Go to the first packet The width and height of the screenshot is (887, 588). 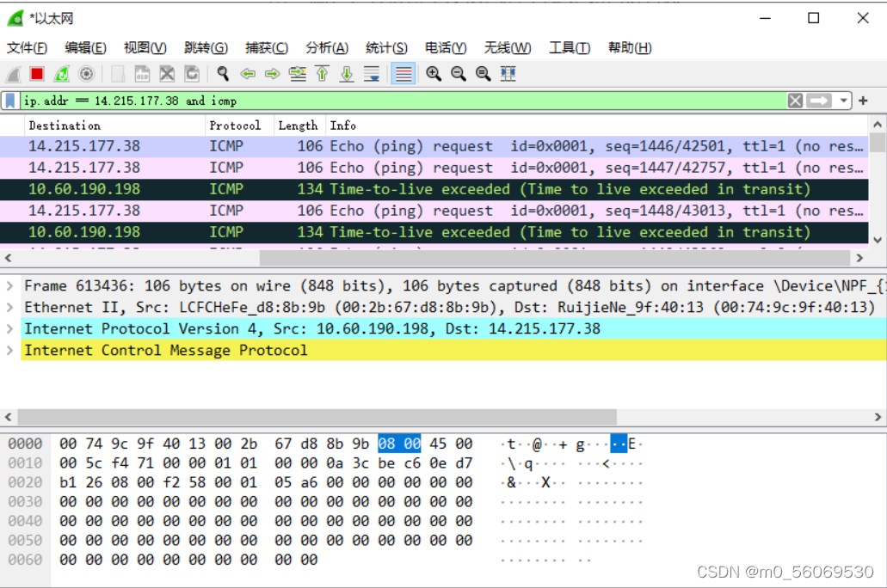tap(323, 74)
